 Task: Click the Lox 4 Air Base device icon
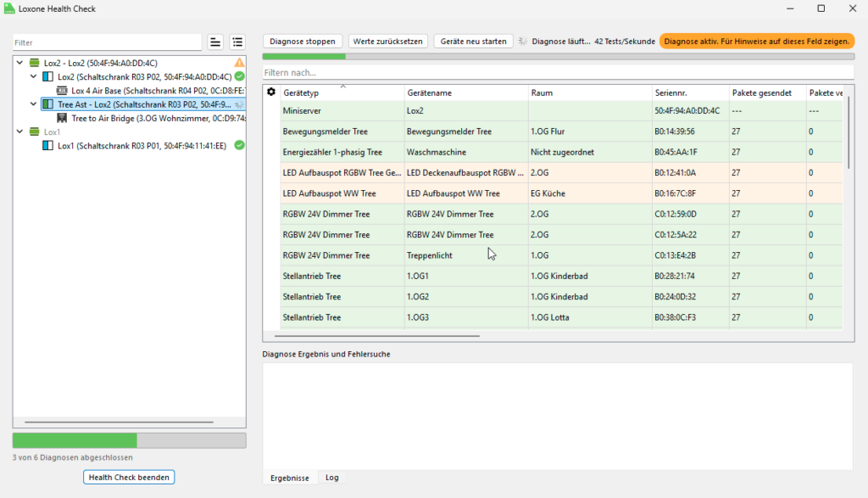click(62, 90)
